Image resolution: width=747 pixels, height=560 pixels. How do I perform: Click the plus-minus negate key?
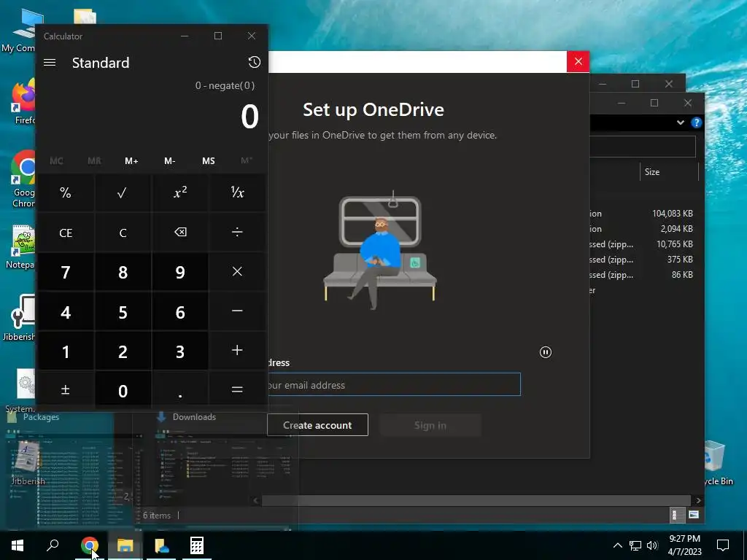click(x=66, y=390)
